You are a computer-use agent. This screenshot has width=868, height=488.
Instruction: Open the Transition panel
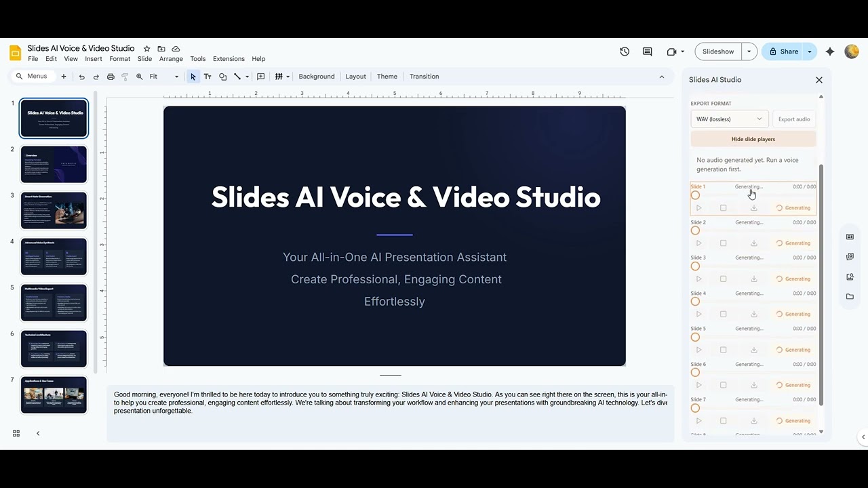425,77
